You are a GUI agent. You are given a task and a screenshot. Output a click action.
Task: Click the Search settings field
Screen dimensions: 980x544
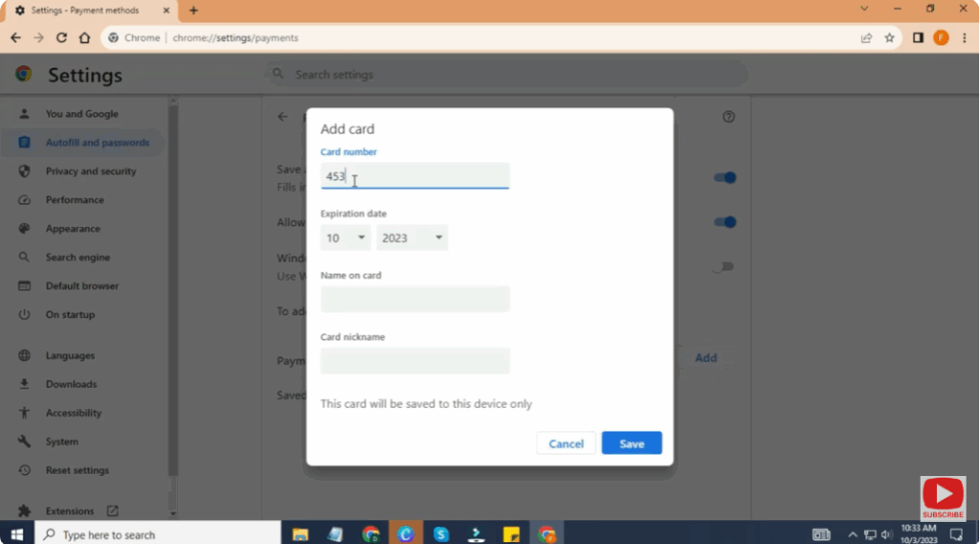(x=506, y=75)
